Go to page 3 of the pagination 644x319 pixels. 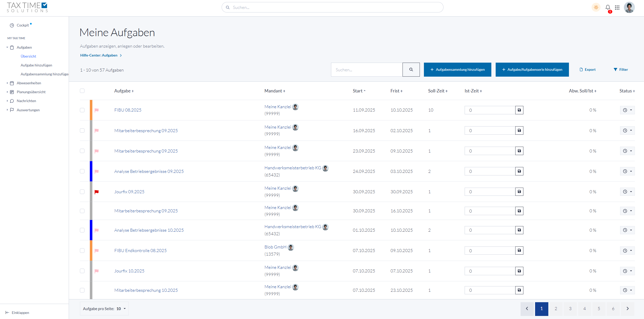[x=570, y=309]
